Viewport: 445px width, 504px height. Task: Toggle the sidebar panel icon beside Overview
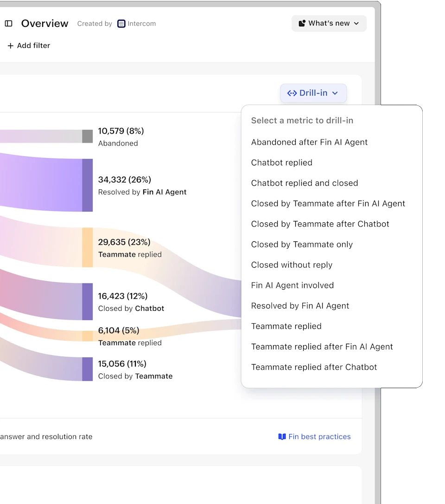(x=9, y=24)
